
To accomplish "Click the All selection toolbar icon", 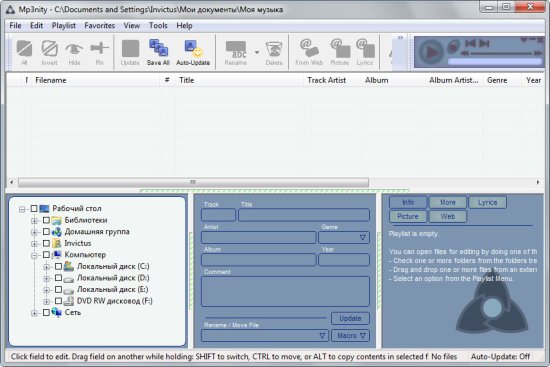I will 24,52.
